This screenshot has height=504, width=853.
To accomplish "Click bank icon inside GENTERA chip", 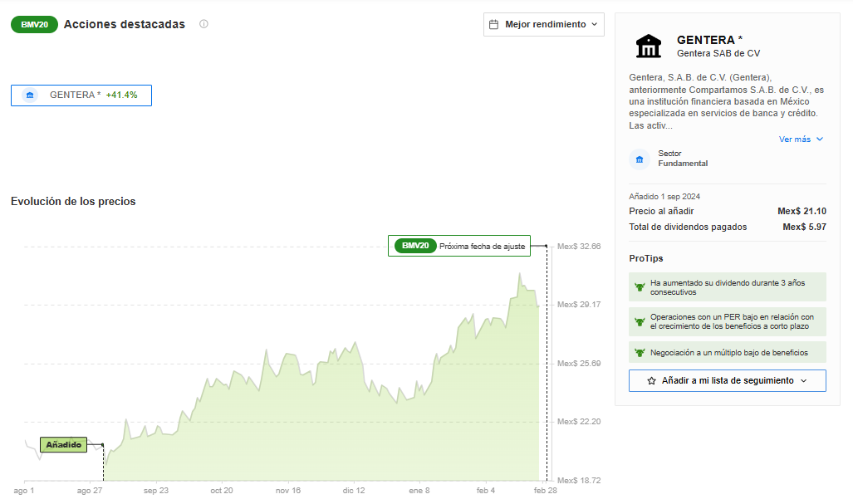I will [x=30, y=95].
